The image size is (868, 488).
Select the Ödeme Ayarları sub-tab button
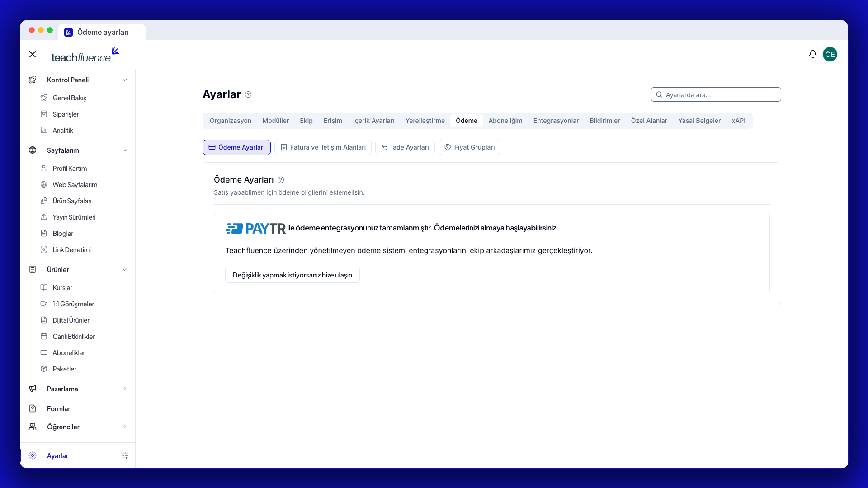click(236, 147)
